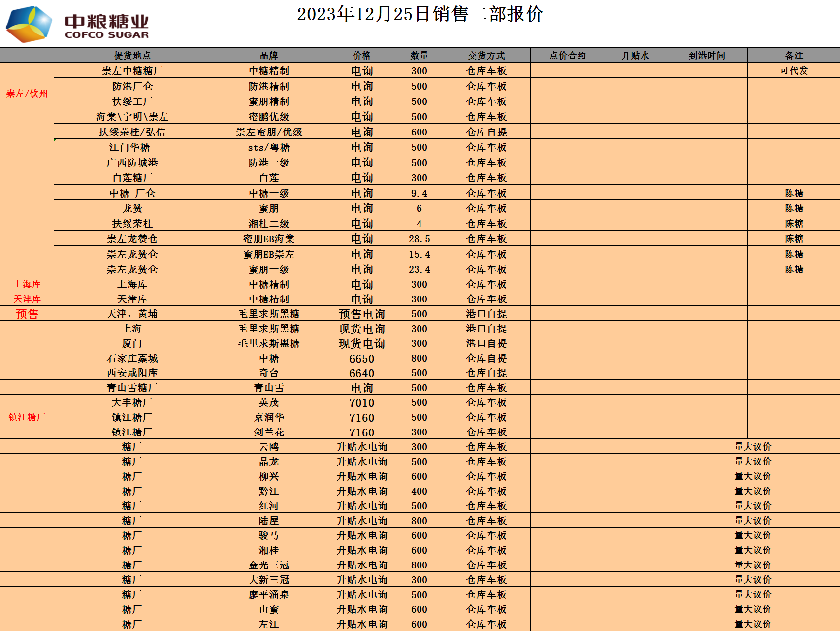Select the 石家庄藁城 location cell
This screenshot has height=631, width=840.
point(132,359)
